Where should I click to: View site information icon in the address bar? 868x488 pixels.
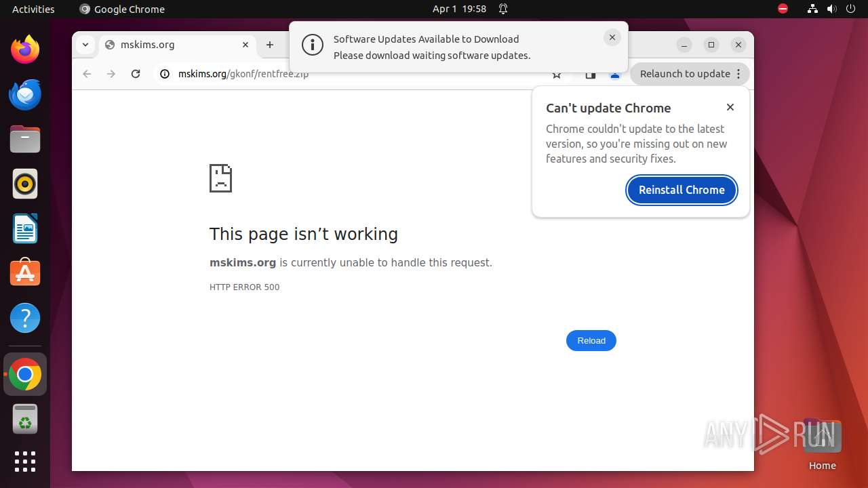[x=165, y=74]
